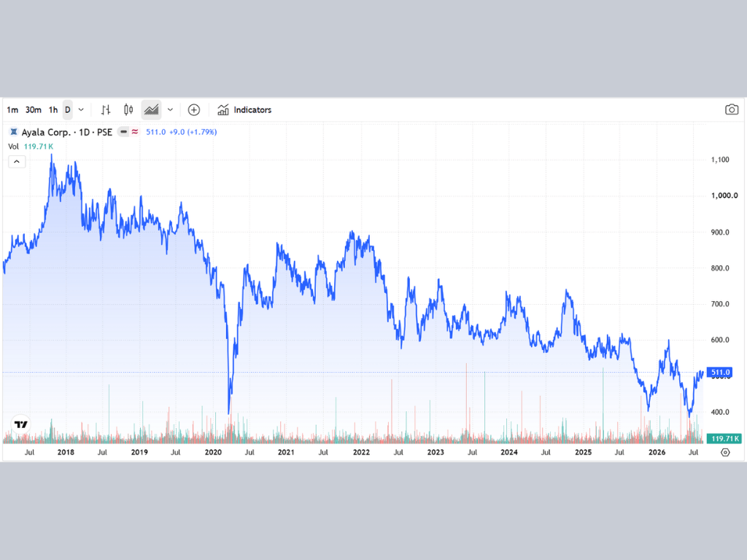
Task: Open the Indicators menu
Action: [244, 110]
